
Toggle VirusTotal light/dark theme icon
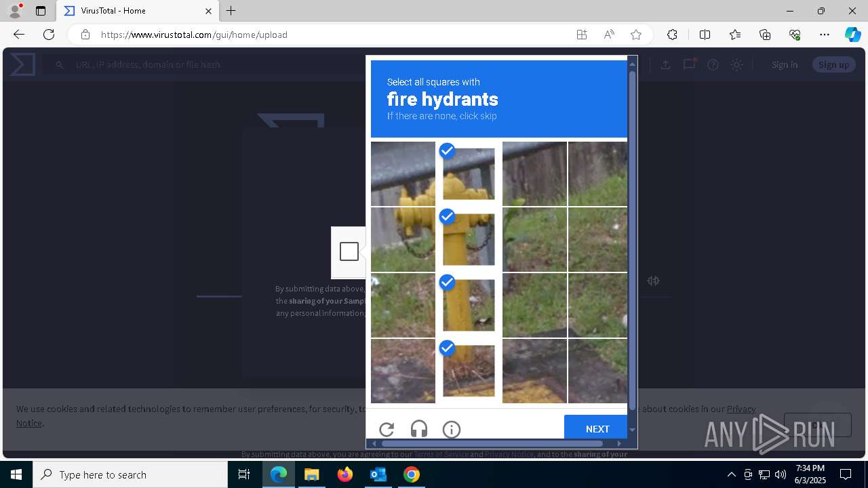point(736,64)
